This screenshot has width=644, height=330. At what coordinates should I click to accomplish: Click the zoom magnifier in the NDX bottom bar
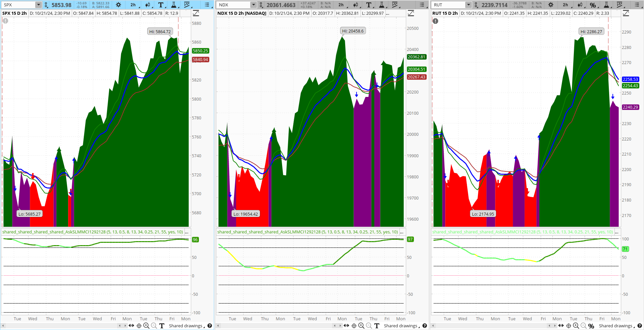pos(361,326)
